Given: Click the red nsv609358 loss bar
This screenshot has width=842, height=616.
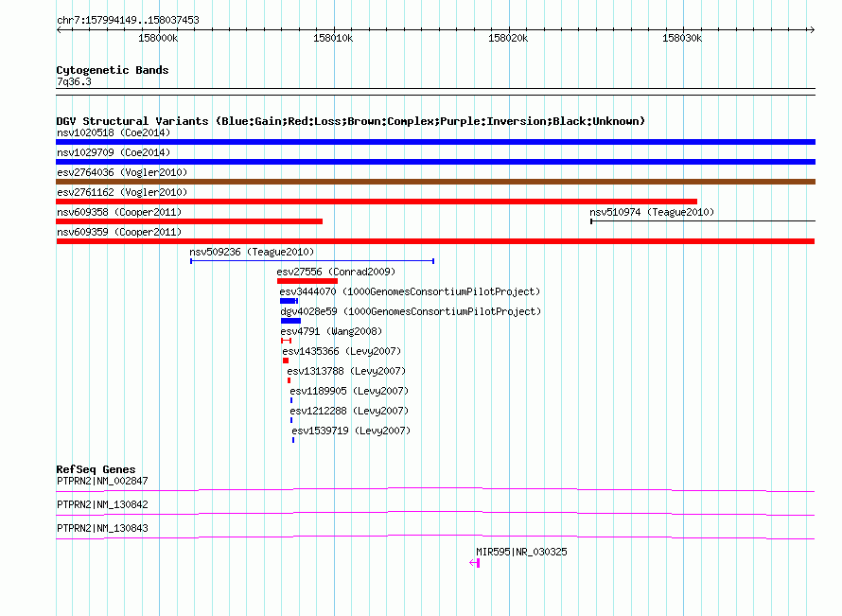Looking at the screenshot, I should (189, 221).
